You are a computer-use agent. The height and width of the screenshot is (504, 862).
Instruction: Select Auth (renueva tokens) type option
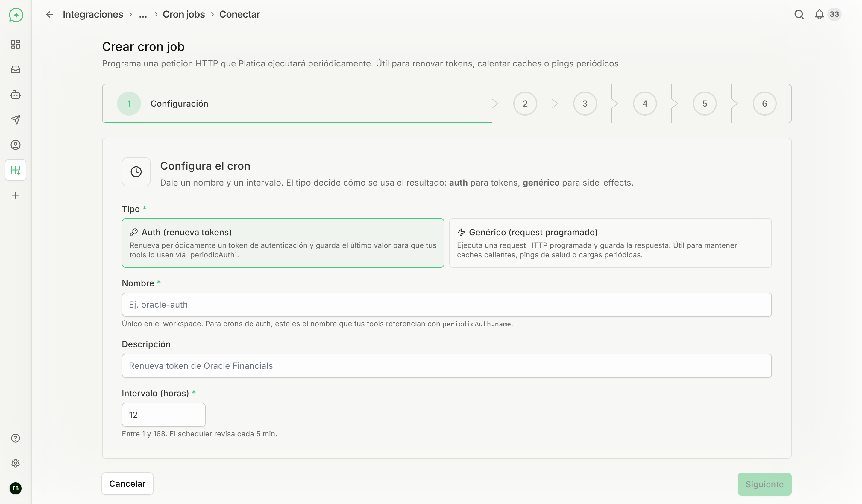pos(283,243)
